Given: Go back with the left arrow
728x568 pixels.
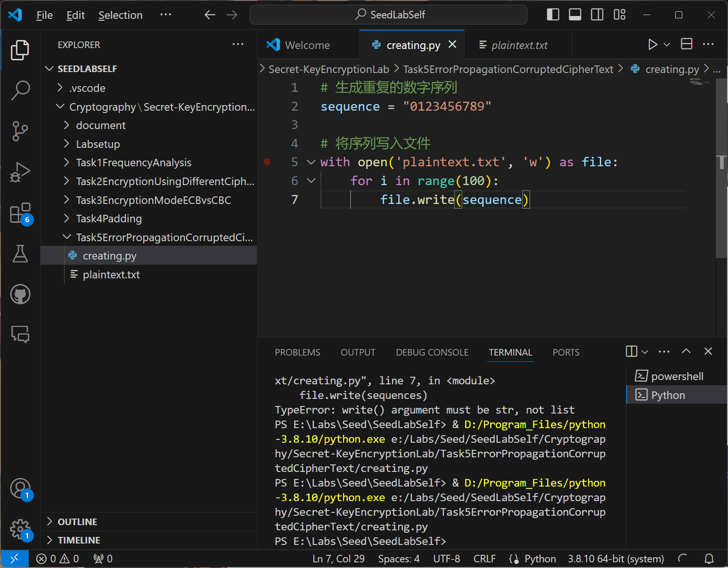Looking at the screenshot, I should pos(210,15).
